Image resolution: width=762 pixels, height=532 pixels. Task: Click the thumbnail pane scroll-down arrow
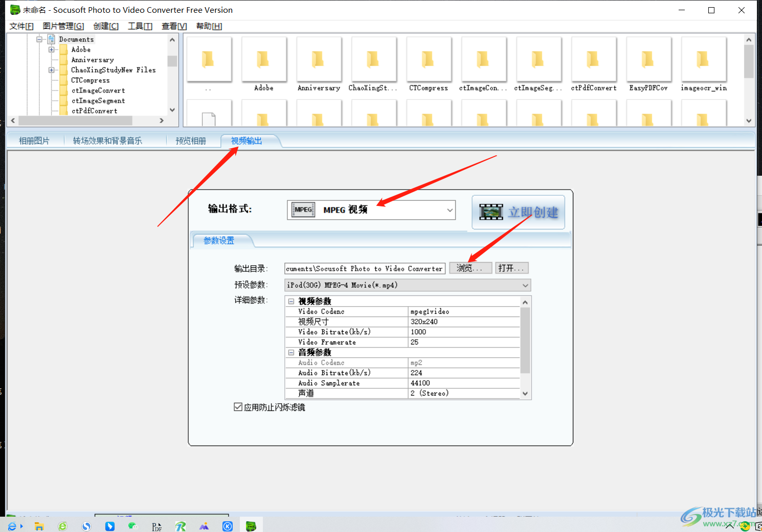click(x=749, y=121)
